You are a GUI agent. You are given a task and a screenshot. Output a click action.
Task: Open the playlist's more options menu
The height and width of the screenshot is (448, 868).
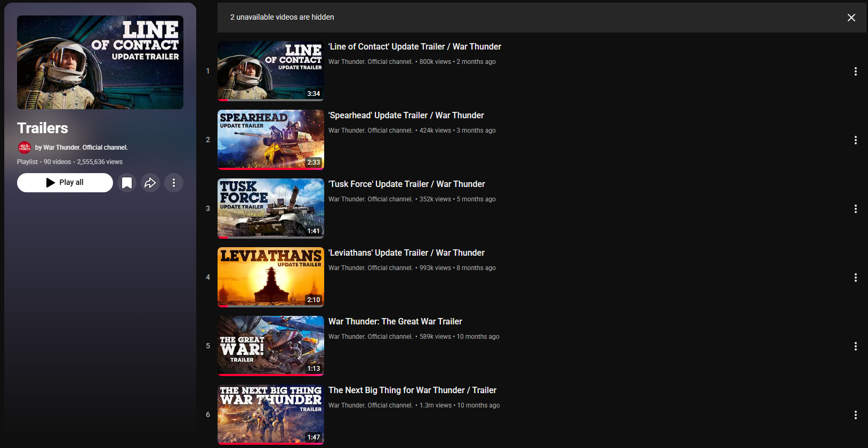coord(174,183)
